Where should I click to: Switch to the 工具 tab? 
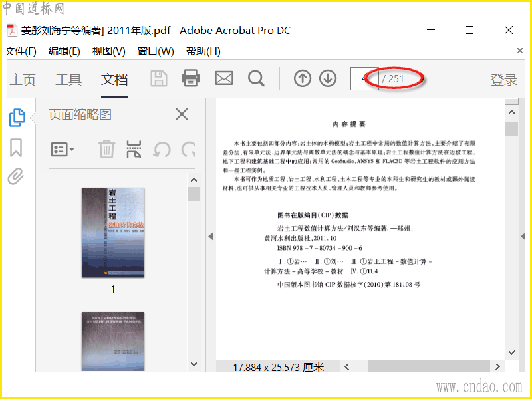point(68,80)
